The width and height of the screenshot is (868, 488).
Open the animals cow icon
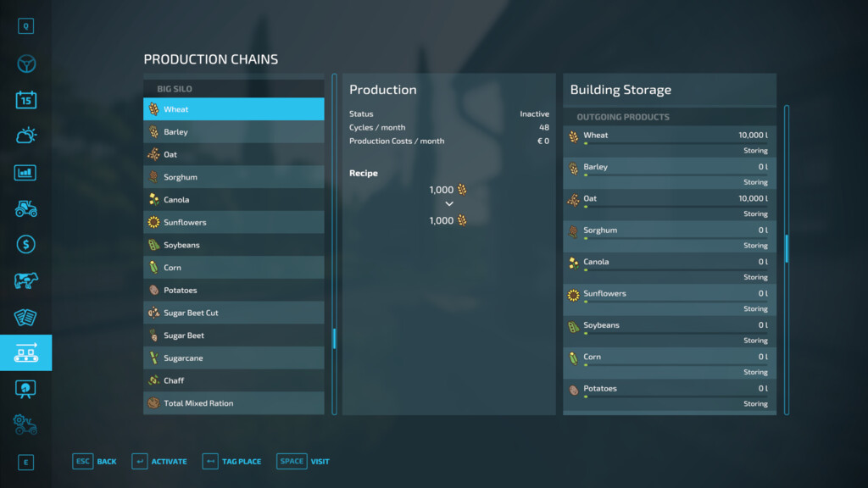(x=26, y=280)
